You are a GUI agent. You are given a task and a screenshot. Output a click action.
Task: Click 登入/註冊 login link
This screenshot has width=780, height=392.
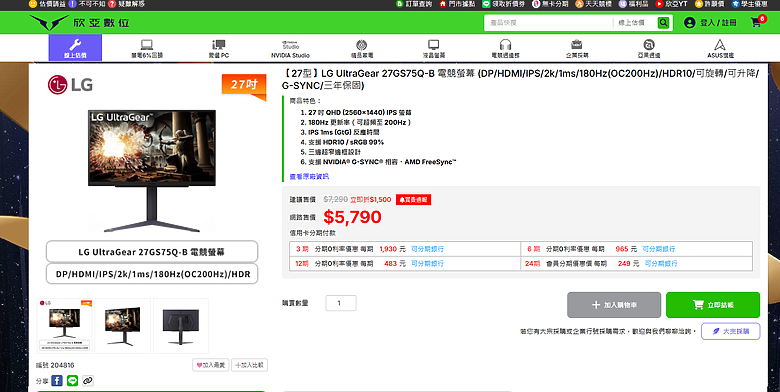pos(718,23)
